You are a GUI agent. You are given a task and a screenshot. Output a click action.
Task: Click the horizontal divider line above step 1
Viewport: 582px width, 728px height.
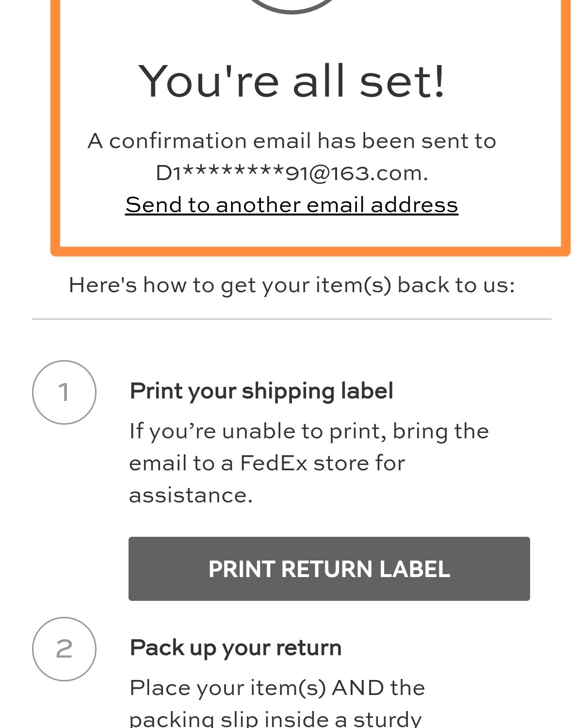pyautogui.click(x=291, y=319)
